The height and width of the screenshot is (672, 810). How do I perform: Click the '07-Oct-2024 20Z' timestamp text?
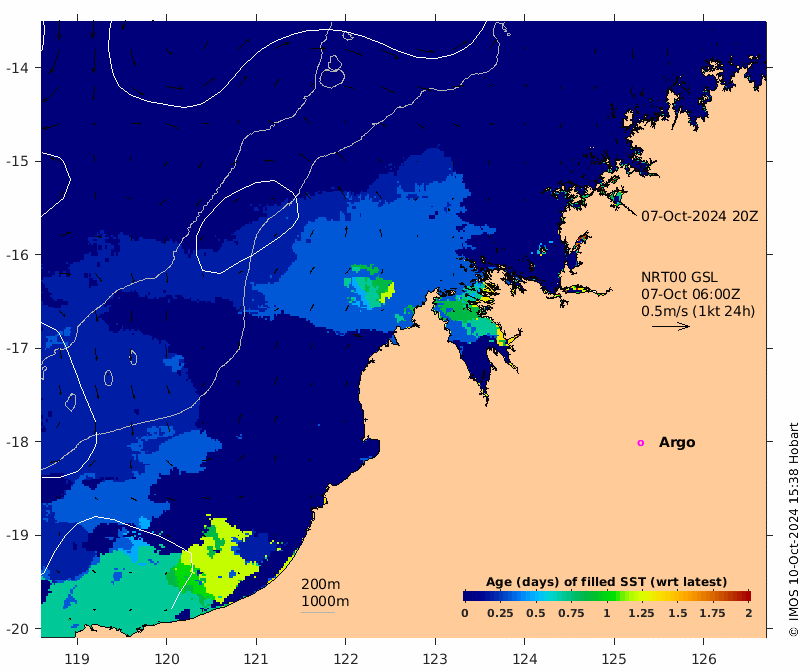[699, 216]
